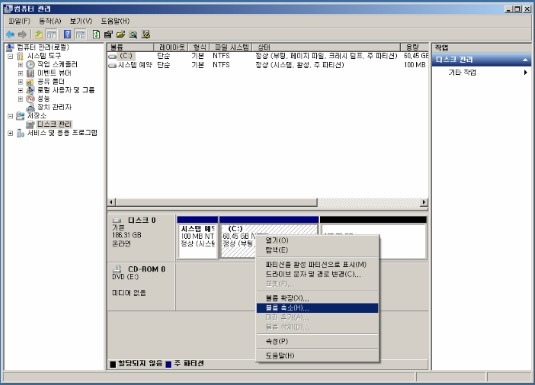Screen dimensions: 535x385
Task: Collapse the 시스템 도구 tree node
Action: [x=11, y=56]
